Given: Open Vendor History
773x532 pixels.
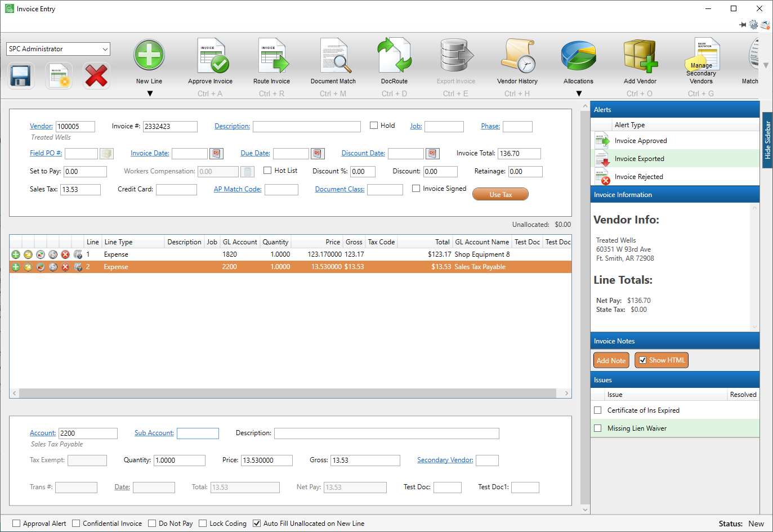Looking at the screenshot, I should pyautogui.click(x=518, y=56).
